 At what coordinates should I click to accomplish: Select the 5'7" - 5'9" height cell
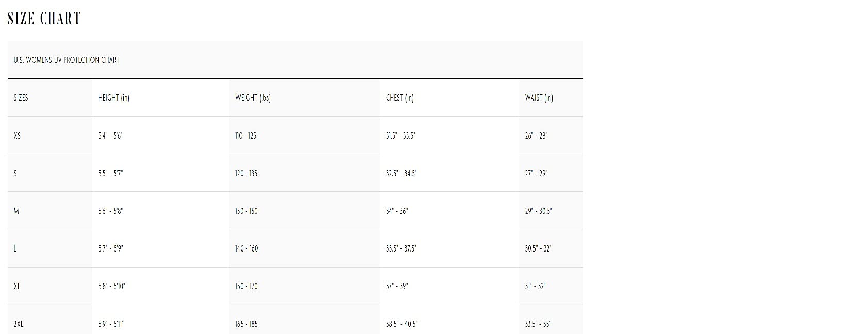pos(111,248)
